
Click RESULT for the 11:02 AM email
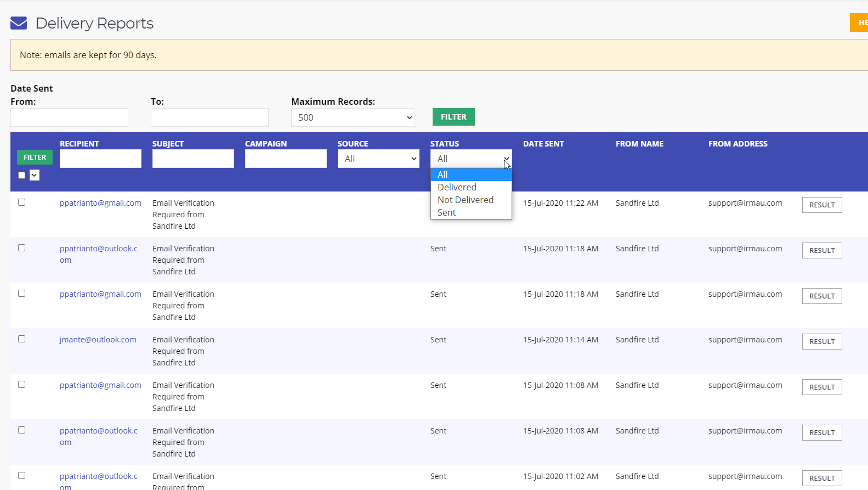pos(822,478)
